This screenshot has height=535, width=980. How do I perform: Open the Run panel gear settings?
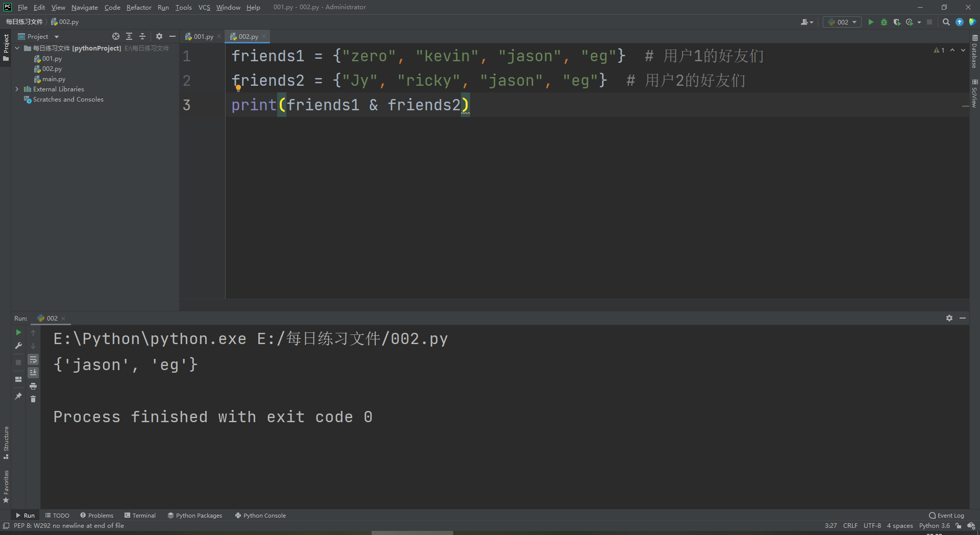coord(949,318)
